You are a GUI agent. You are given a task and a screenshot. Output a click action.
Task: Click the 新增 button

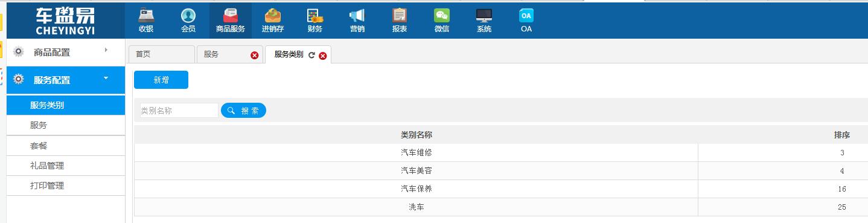point(161,80)
